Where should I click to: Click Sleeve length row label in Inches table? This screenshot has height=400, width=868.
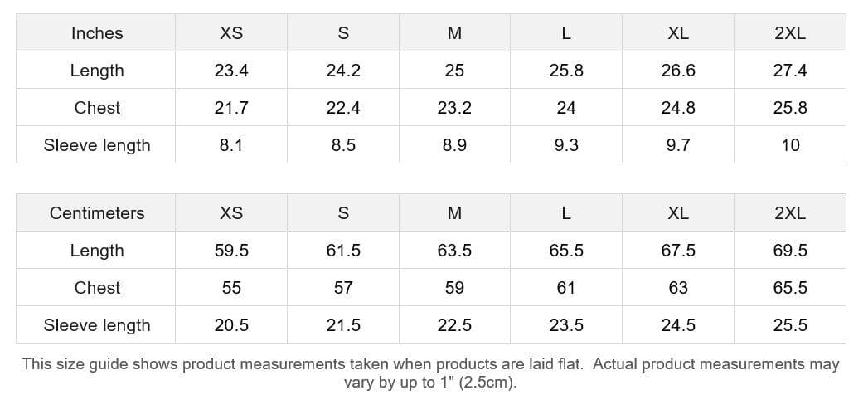(x=97, y=145)
